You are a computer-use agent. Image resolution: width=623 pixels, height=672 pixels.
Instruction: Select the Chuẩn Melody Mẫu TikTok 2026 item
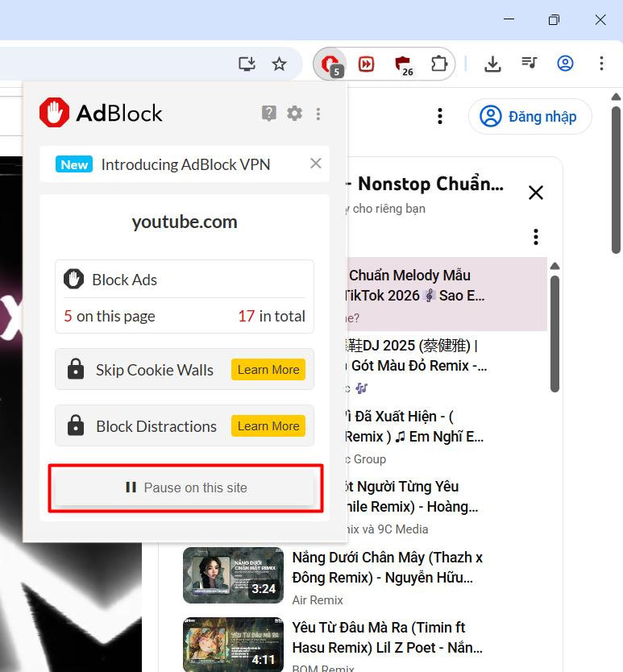pyautogui.click(x=446, y=294)
